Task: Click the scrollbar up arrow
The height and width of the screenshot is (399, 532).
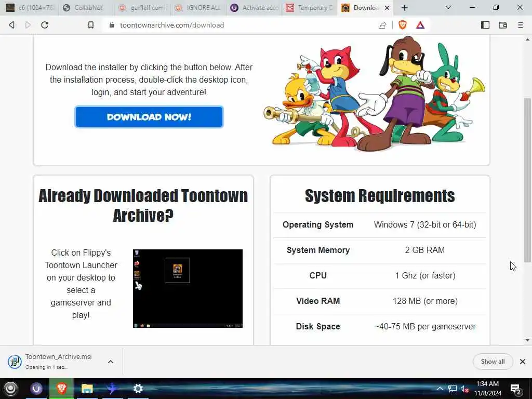Action: tap(527, 39)
